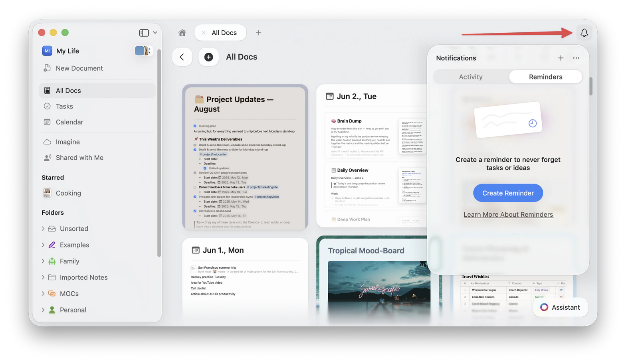626x364 pixels.
Task: Expand the Family folder chevron
Action: [43, 261]
